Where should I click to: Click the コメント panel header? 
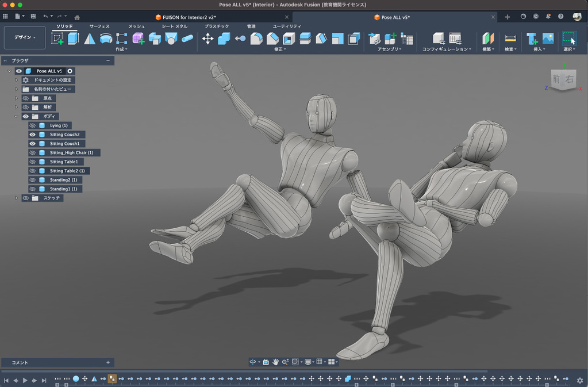[x=20, y=362]
